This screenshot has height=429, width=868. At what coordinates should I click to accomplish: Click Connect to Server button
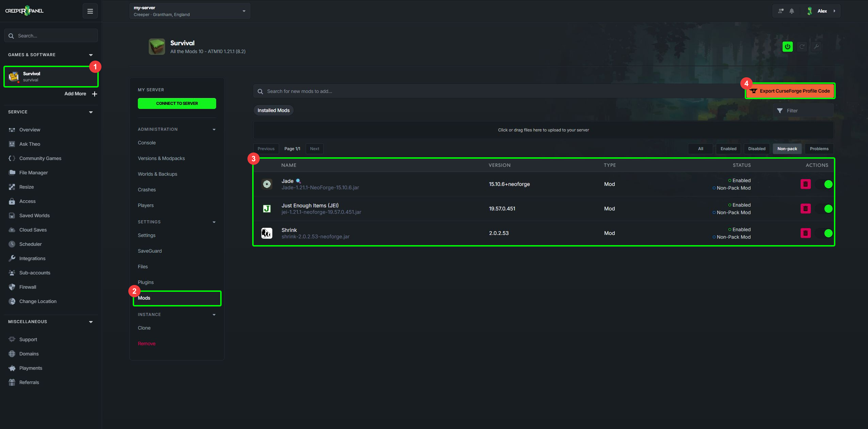pos(177,104)
